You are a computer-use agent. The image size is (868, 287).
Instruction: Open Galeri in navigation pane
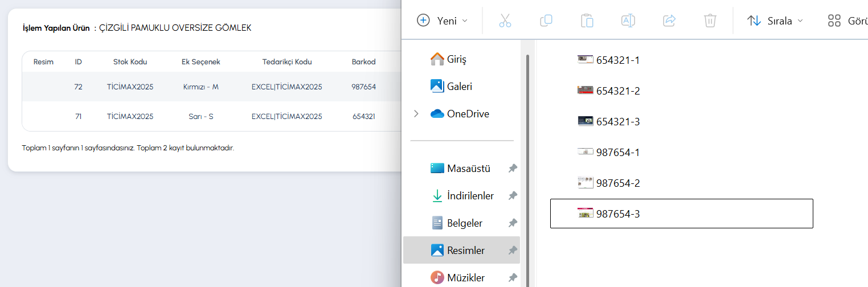click(452, 87)
